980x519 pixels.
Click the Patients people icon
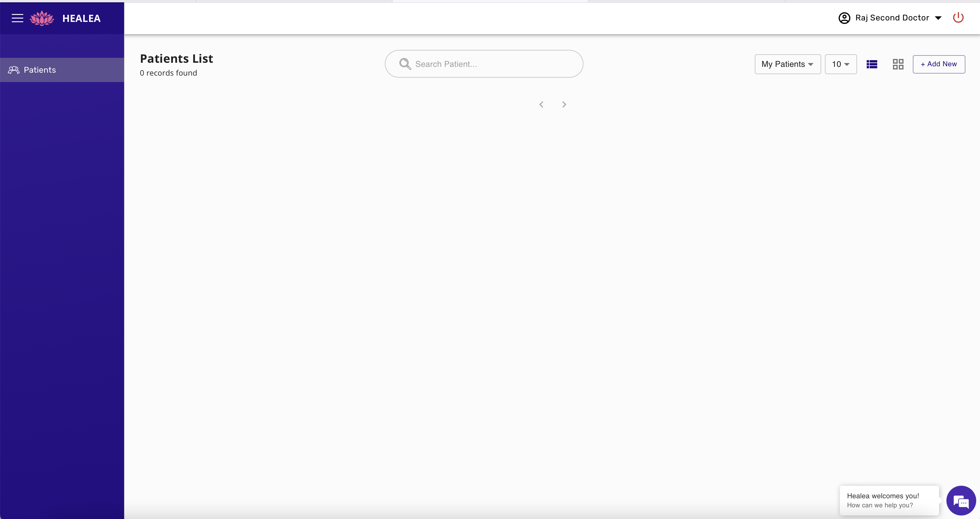[14, 70]
